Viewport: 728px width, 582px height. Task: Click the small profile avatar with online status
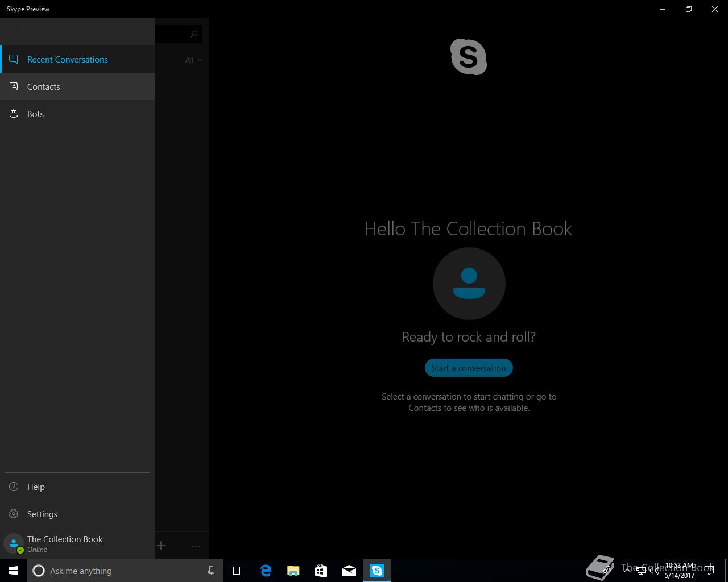(14, 543)
